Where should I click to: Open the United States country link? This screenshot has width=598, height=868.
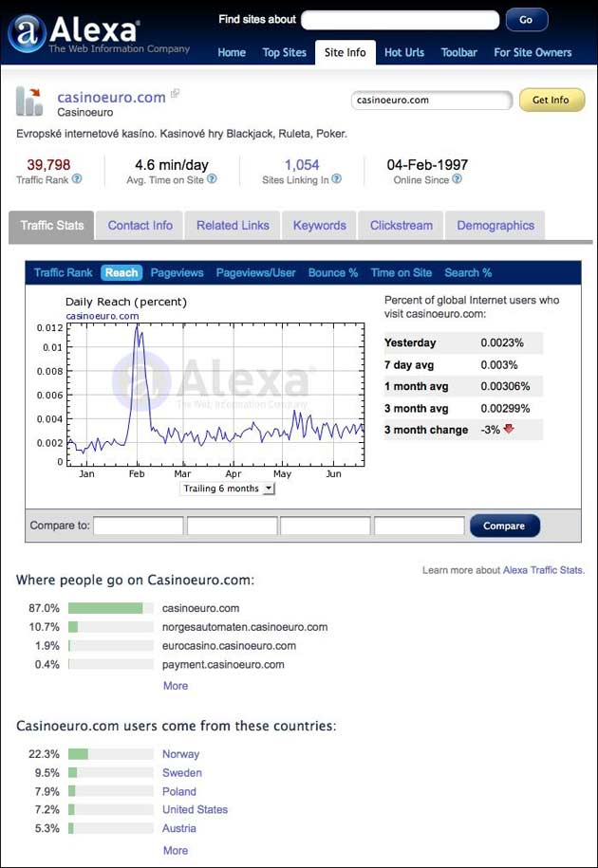click(195, 809)
